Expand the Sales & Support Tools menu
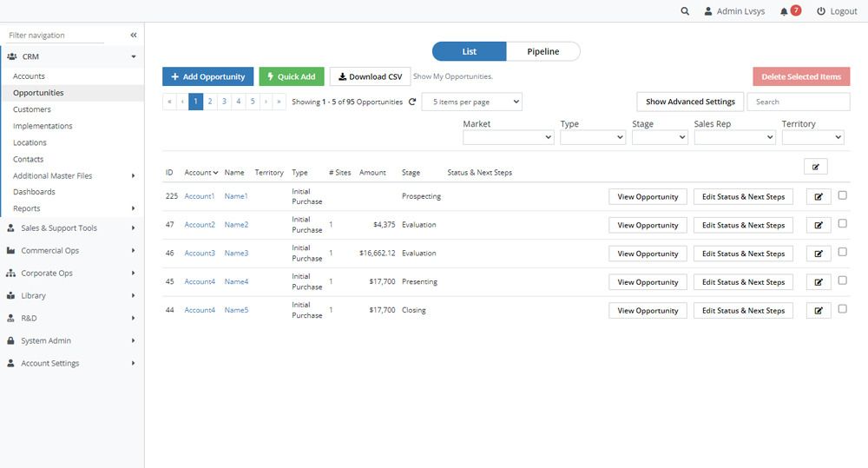The width and height of the screenshot is (868, 468). (71, 228)
